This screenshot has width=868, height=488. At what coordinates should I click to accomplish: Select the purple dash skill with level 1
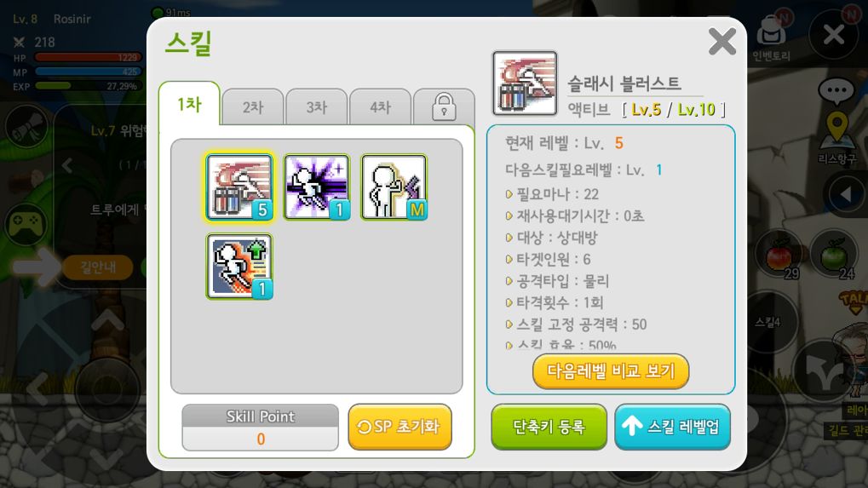coord(317,187)
